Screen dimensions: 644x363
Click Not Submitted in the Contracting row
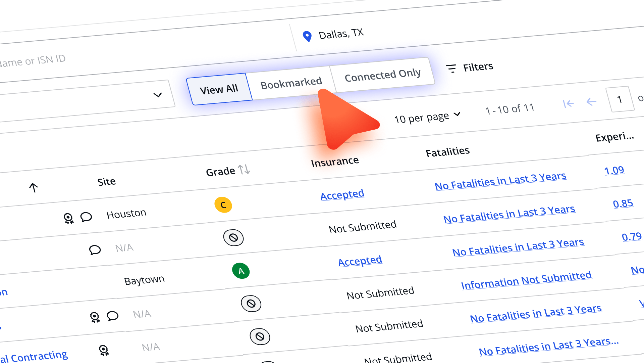pyautogui.click(x=389, y=326)
